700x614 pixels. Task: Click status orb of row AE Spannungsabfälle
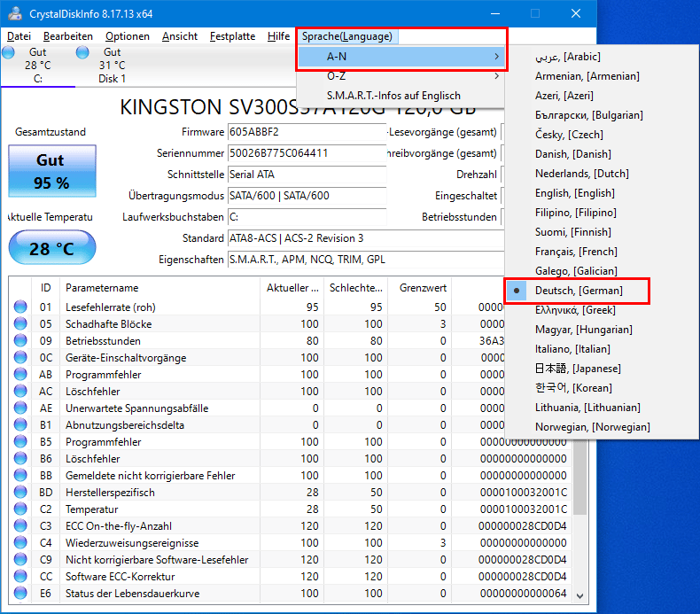pyautogui.click(x=20, y=408)
